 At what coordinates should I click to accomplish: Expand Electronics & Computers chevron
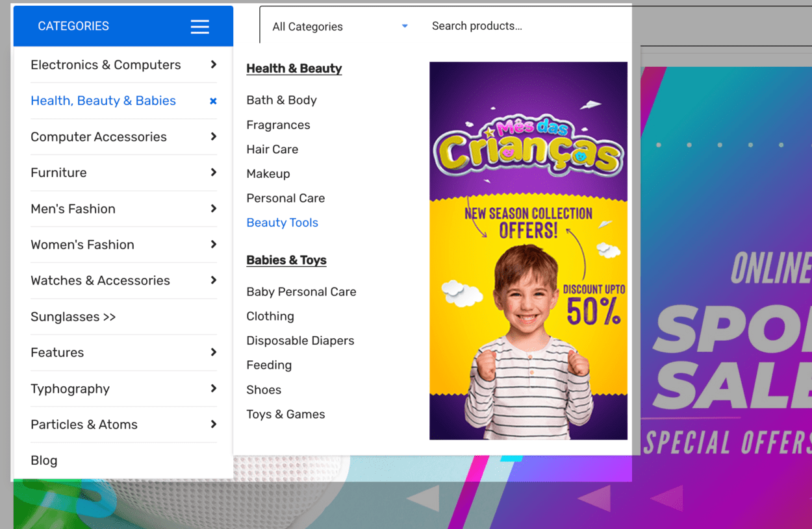[x=214, y=64]
